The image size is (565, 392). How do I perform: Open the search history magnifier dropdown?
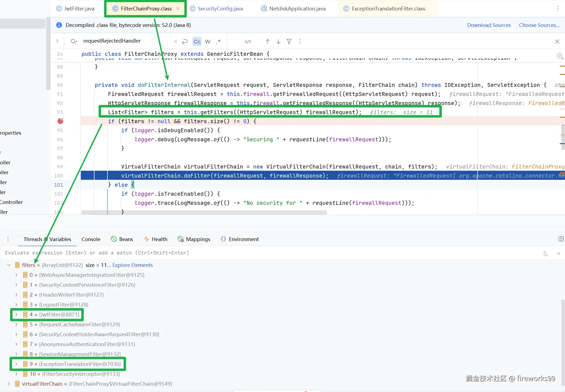click(74, 42)
